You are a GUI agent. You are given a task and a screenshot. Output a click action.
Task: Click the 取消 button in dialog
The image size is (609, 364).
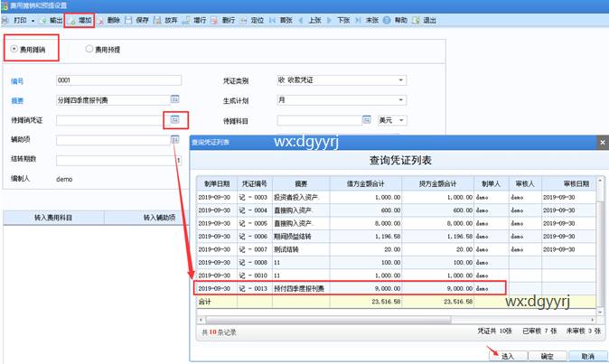[587, 356]
